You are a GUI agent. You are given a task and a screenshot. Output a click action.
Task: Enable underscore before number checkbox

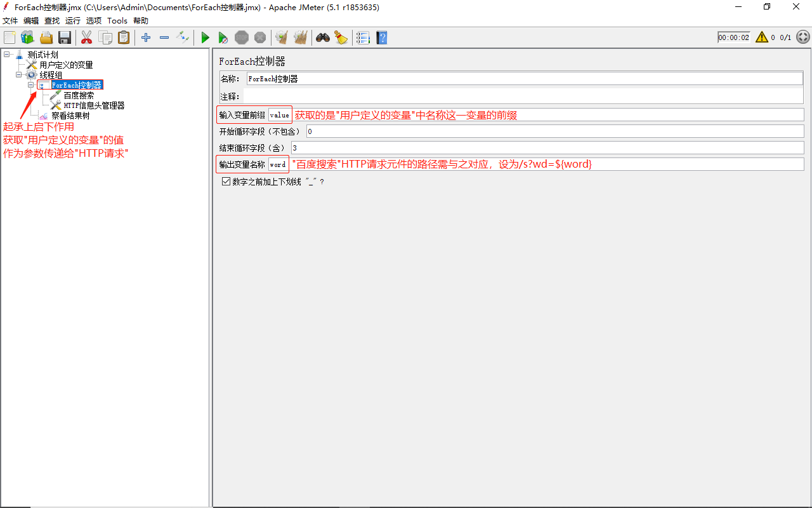click(x=226, y=182)
